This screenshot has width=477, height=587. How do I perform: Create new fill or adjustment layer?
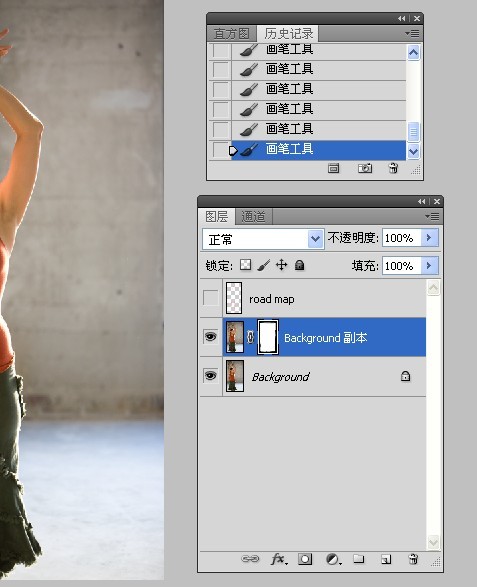click(333, 559)
